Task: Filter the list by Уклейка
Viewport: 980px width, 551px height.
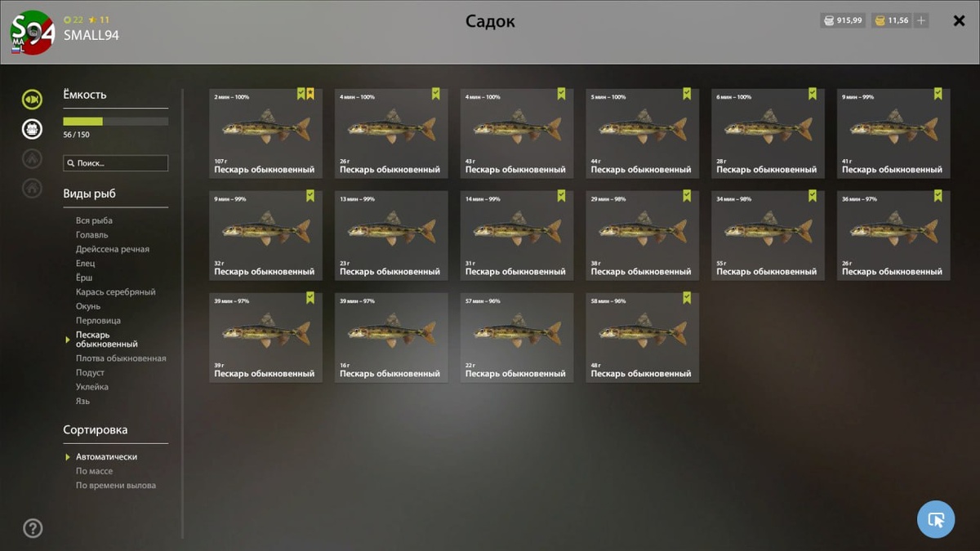Action: coord(92,387)
